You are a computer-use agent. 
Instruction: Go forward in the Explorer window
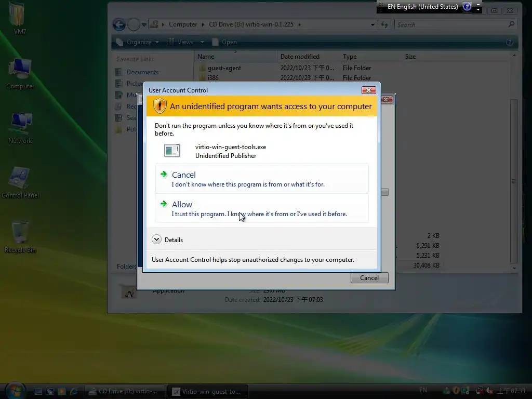click(134, 24)
